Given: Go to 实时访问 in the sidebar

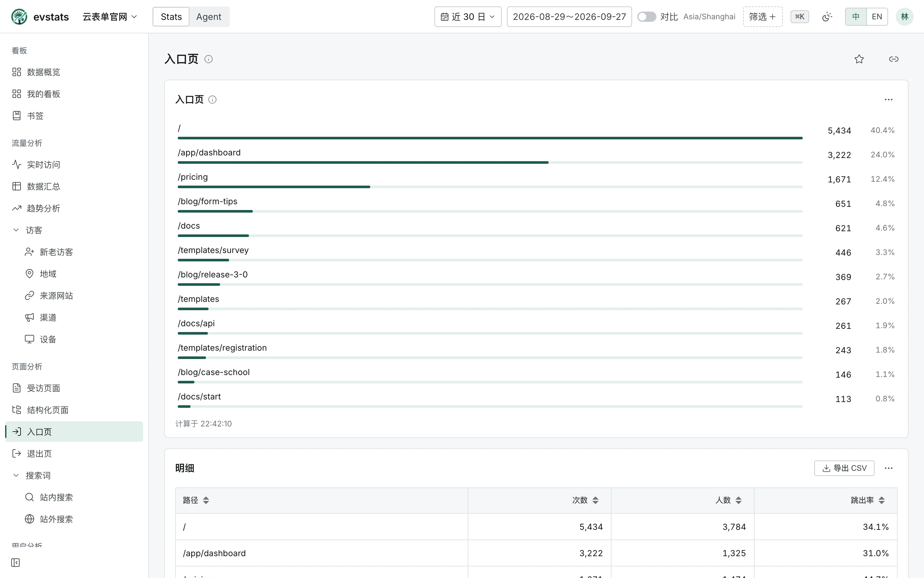Looking at the screenshot, I should [x=74, y=165].
